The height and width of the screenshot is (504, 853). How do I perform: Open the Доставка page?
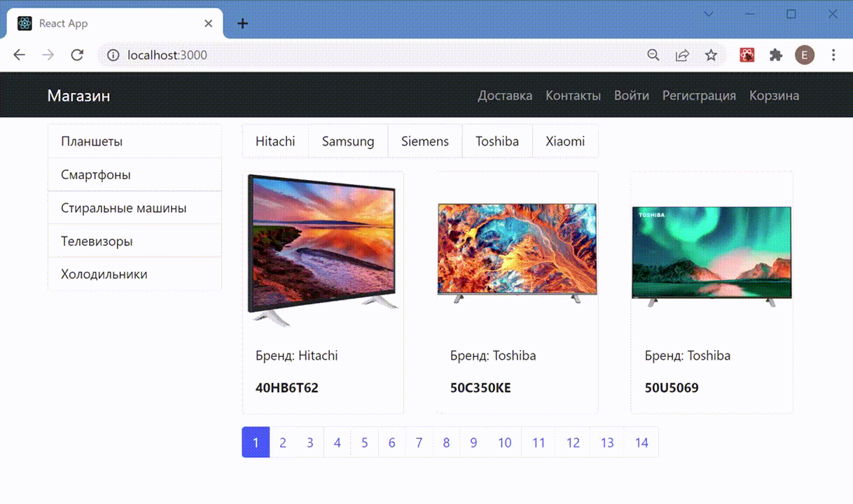(x=505, y=96)
